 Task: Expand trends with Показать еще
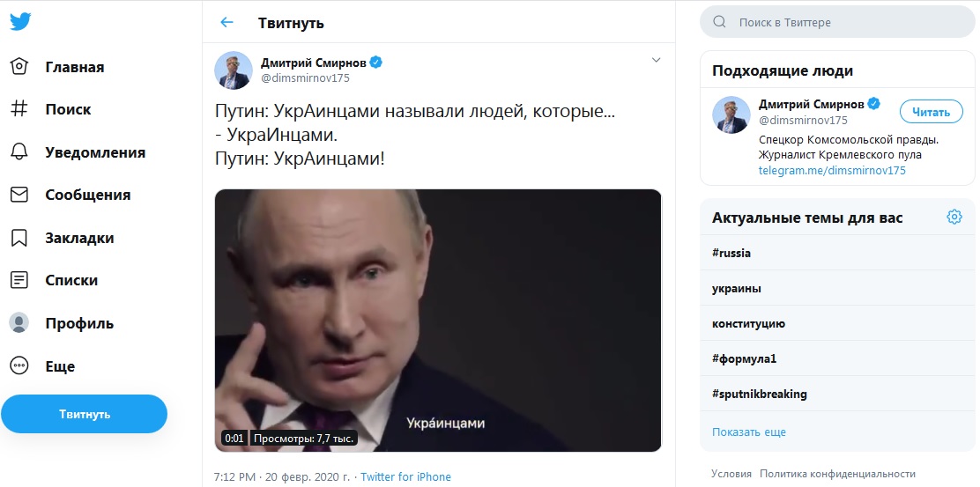[748, 432]
